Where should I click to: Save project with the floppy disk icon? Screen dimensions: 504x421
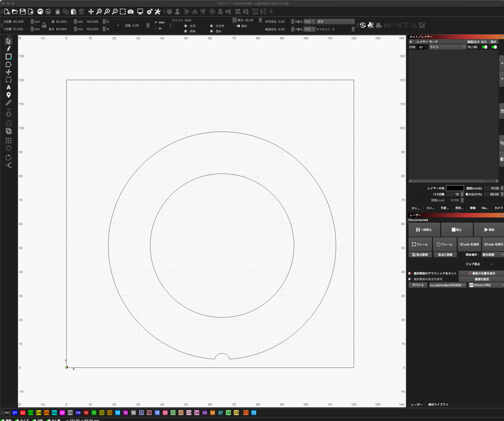[x=23, y=11]
